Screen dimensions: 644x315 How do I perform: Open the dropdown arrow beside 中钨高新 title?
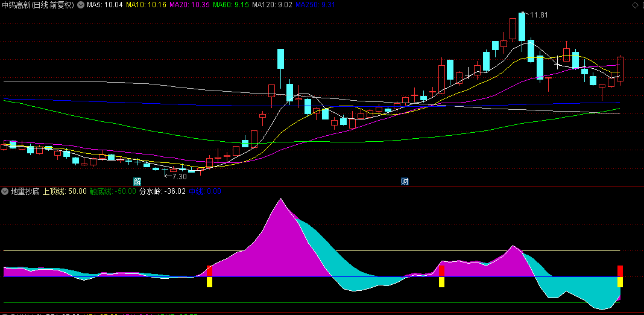pos(80,5)
